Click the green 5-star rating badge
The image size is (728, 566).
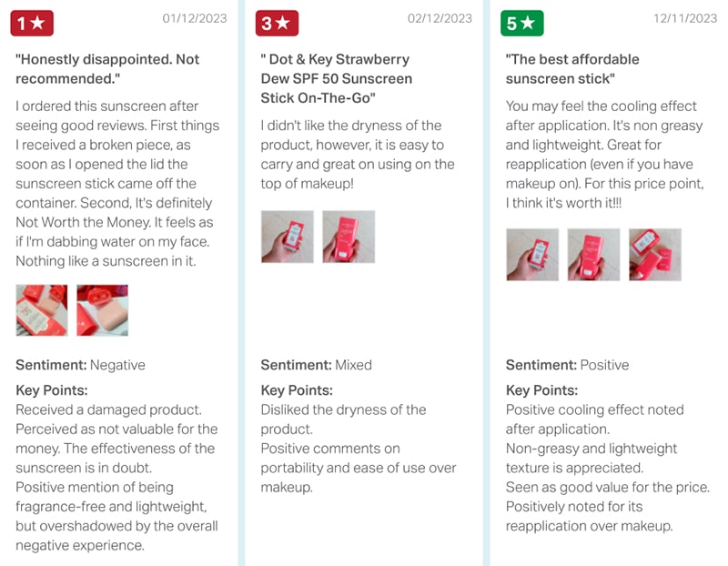[522, 24]
